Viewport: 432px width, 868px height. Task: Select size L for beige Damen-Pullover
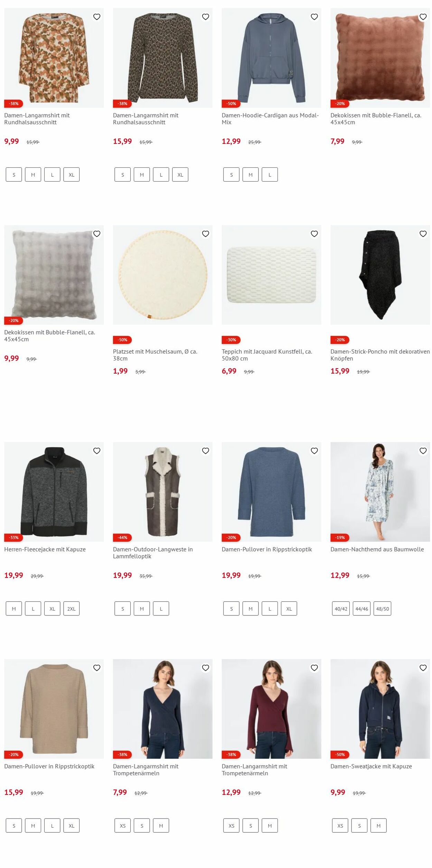tap(52, 825)
